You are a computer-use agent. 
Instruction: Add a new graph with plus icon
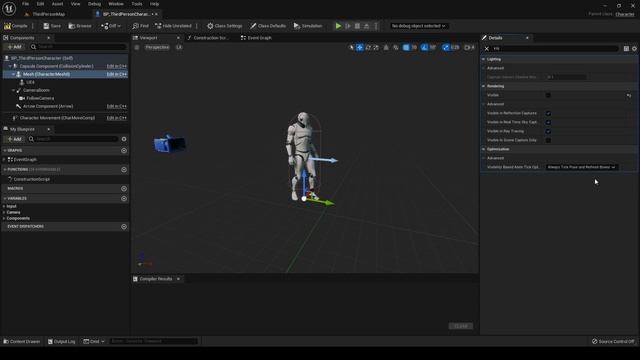124,151
